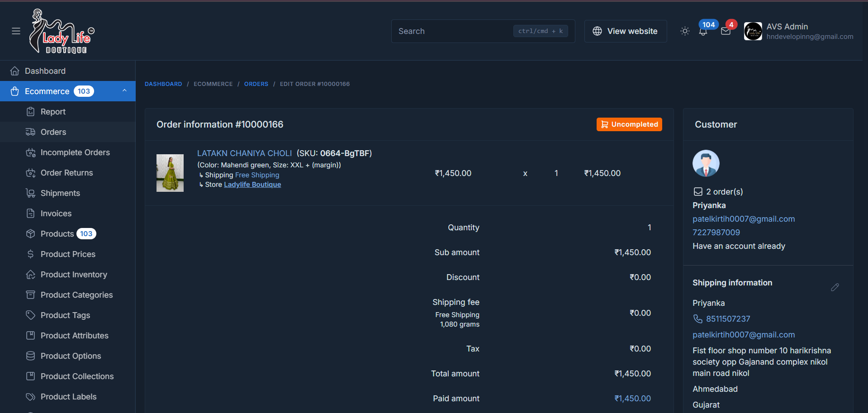Click the Ladylife Boutique store link
Image resolution: width=868 pixels, height=413 pixels.
pyautogui.click(x=252, y=185)
